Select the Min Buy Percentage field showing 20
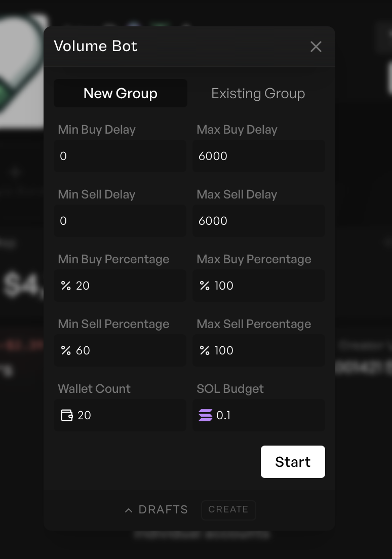This screenshot has height=559, width=392. pos(120,286)
